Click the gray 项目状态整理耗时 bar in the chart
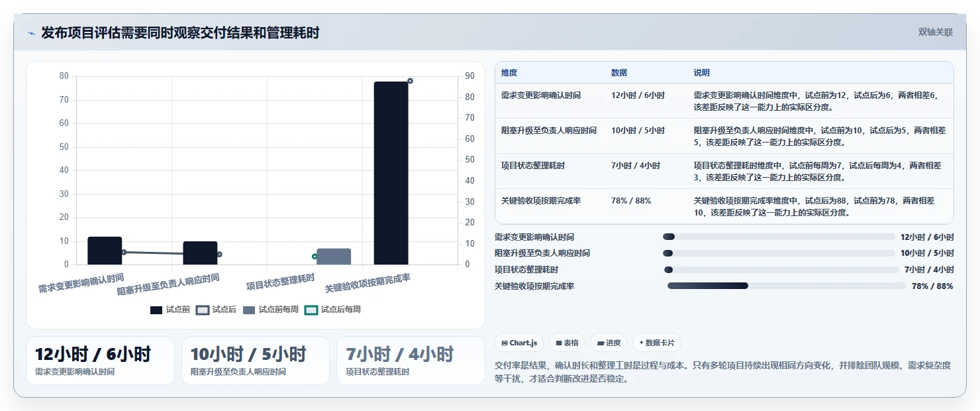The image size is (980, 411). [334, 257]
